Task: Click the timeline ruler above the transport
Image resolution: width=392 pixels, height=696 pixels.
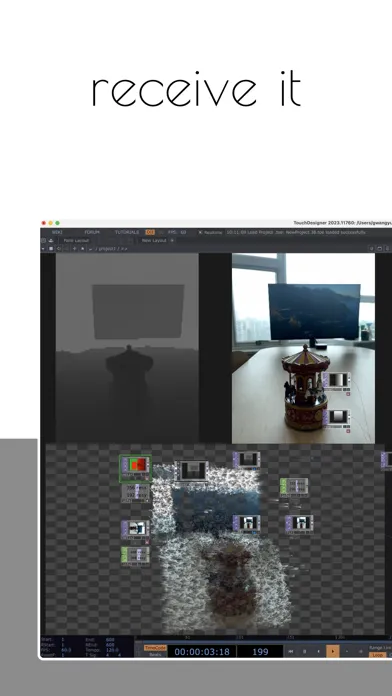Action: click(x=263, y=638)
